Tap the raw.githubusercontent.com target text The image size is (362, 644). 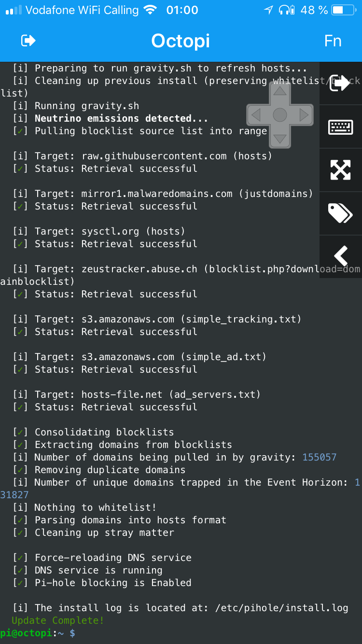point(154,156)
